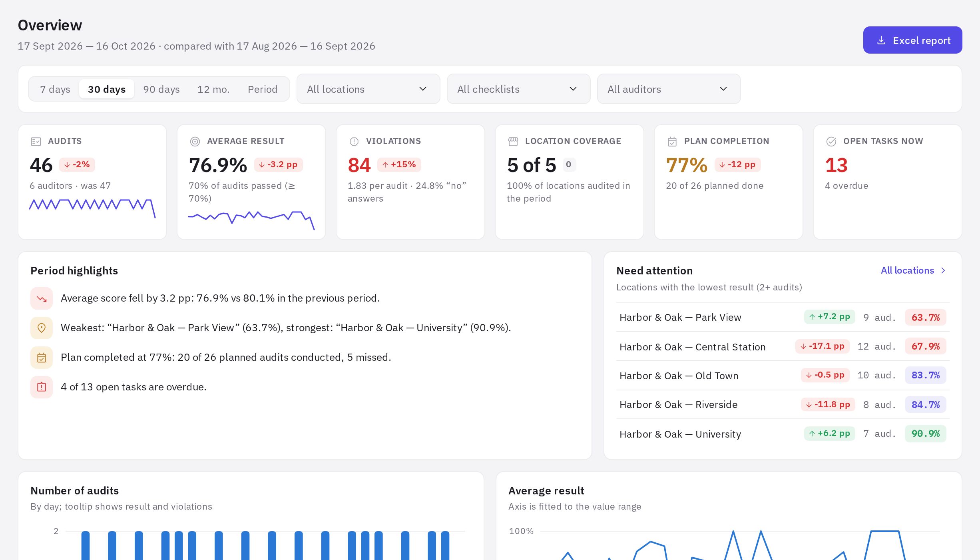Click the chevron next to All locations link
The width and height of the screenshot is (980, 560).
(x=944, y=270)
